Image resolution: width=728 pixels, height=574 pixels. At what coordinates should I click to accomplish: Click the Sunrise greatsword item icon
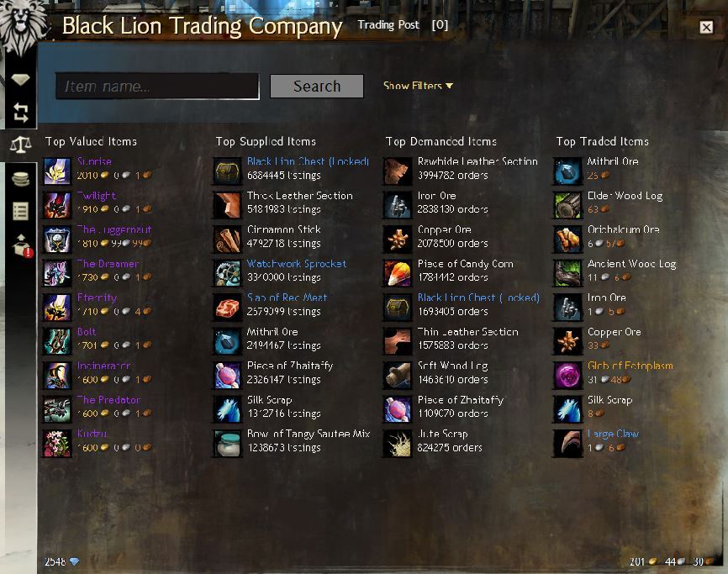(57, 171)
